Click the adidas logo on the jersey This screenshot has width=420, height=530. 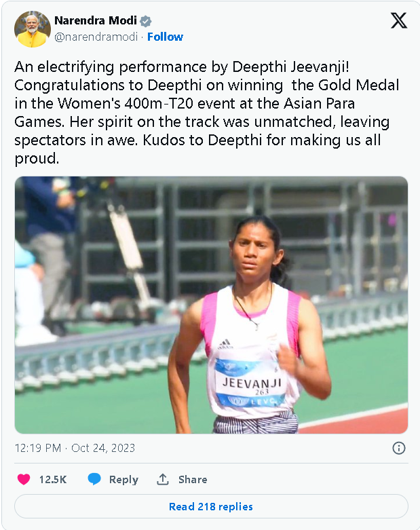[225, 344]
